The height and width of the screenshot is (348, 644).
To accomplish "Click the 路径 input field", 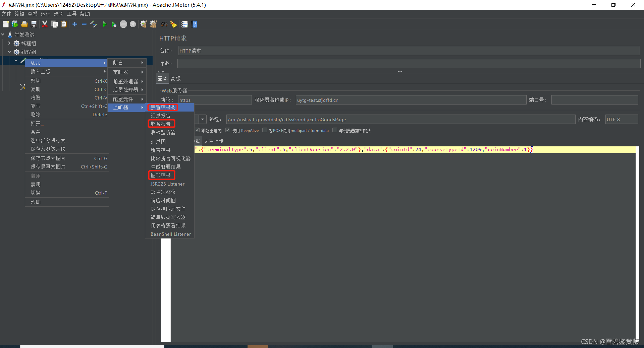I will pos(400,119).
